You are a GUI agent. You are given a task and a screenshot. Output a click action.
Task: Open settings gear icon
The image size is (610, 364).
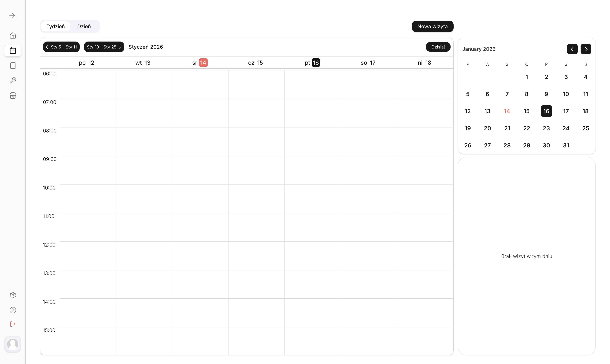(x=13, y=295)
